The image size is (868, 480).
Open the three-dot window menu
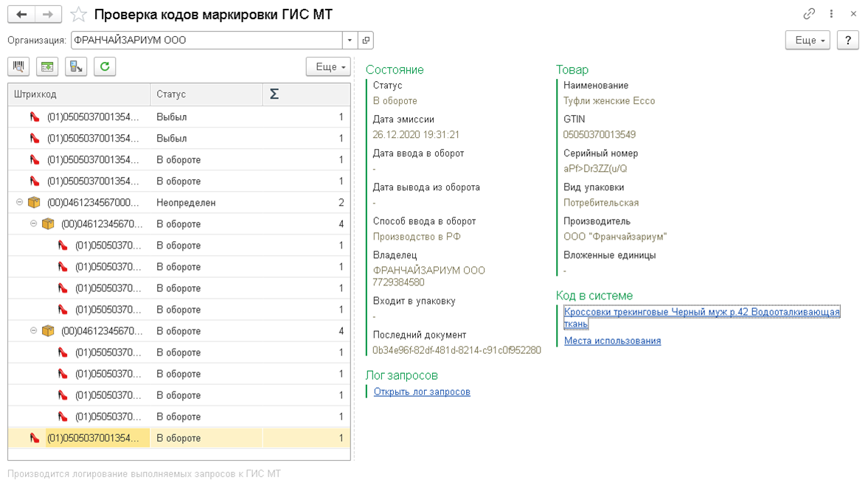click(831, 14)
